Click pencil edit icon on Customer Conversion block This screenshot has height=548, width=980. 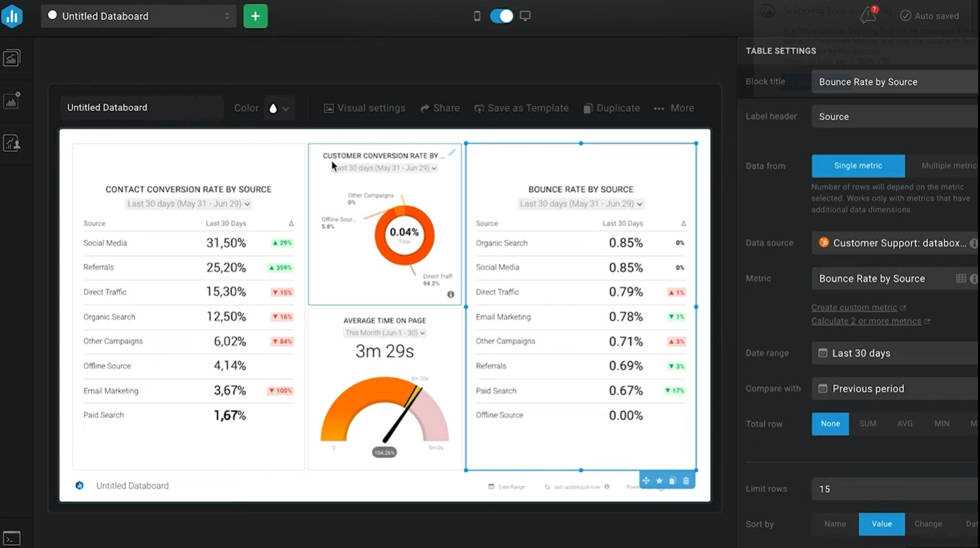[x=452, y=153]
